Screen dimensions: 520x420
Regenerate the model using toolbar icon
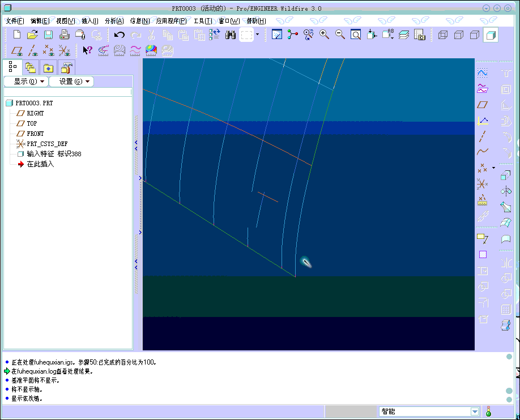[x=214, y=35]
